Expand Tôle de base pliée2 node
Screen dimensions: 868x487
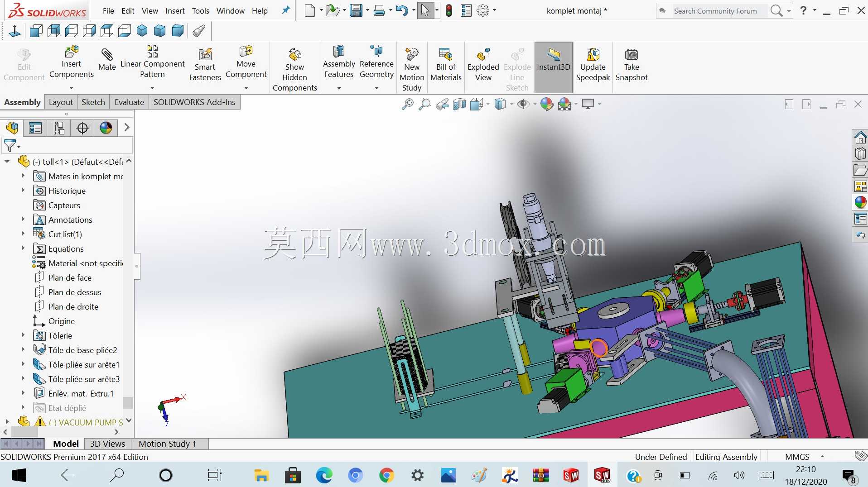point(23,350)
